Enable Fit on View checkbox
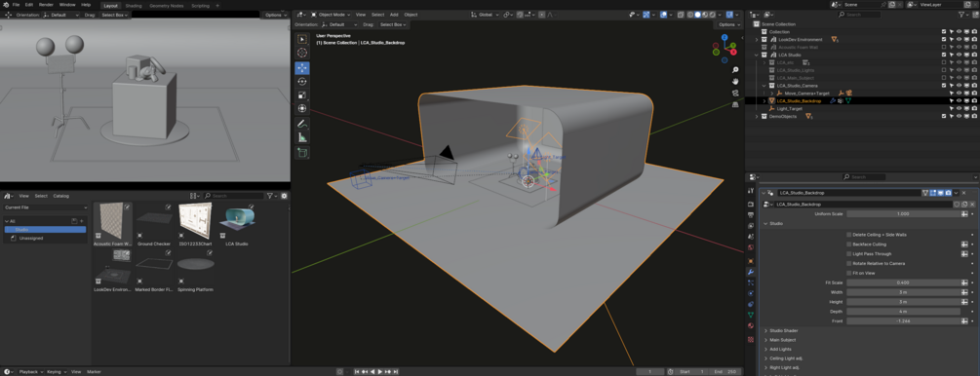Viewport: 980px width, 376px height. pyautogui.click(x=848, y=273)
